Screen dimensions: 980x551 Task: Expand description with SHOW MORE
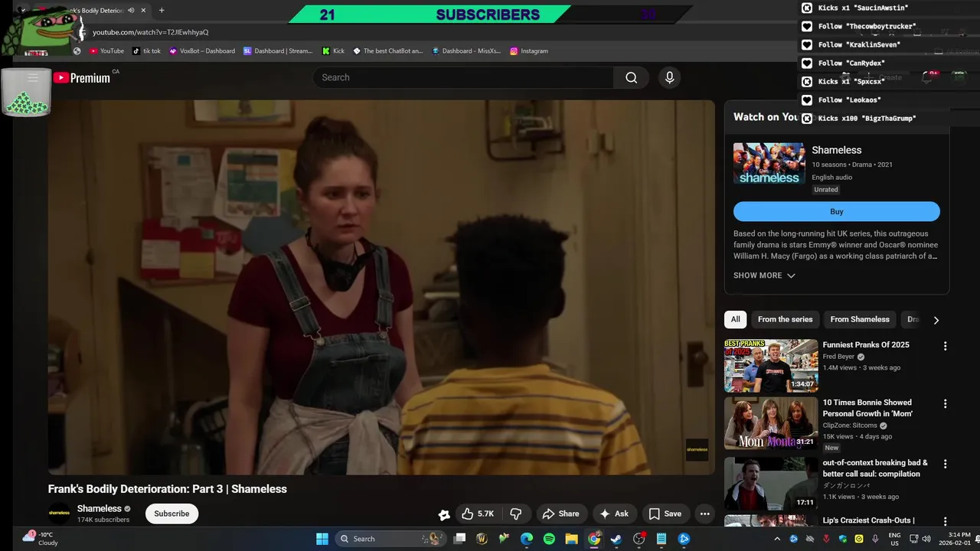point(764,275)
